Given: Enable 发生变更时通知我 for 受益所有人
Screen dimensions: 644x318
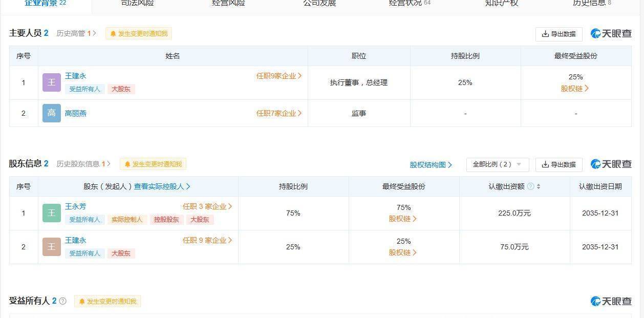Looking at the screenshot, I should tap(108, 301).
